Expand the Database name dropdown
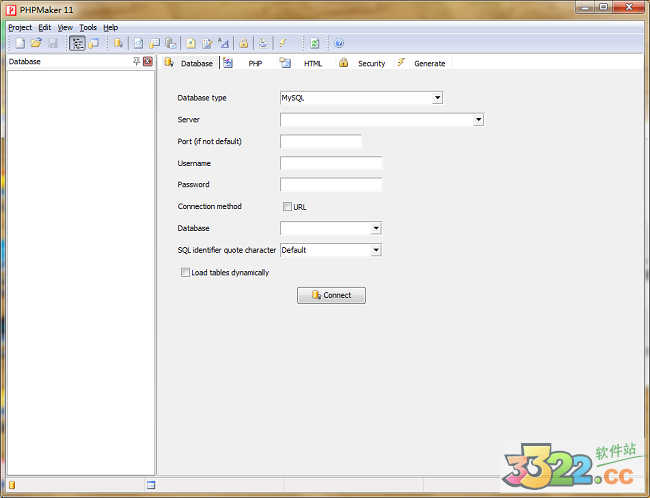650x498 pixels. pyautogui.click(x=376, y=228)
